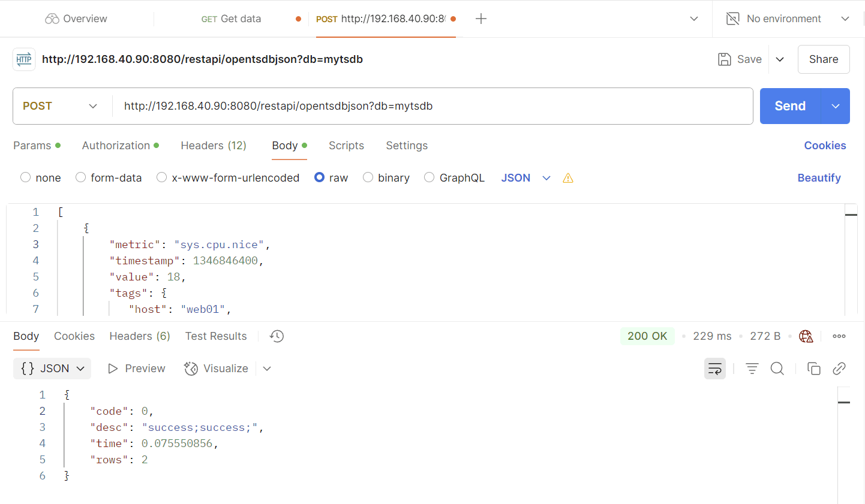
Task: Select the raw body option
Action: pyautogui.click(x=319, y=177)
